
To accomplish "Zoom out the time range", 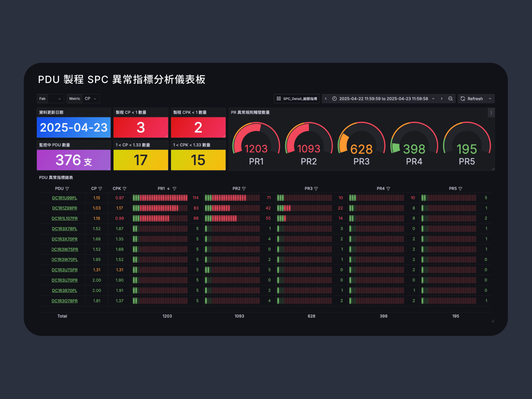I will pos(450,99).
